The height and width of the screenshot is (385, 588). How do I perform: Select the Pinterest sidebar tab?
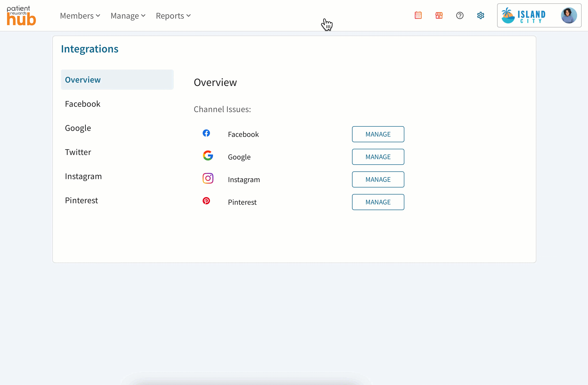(117, 200)
